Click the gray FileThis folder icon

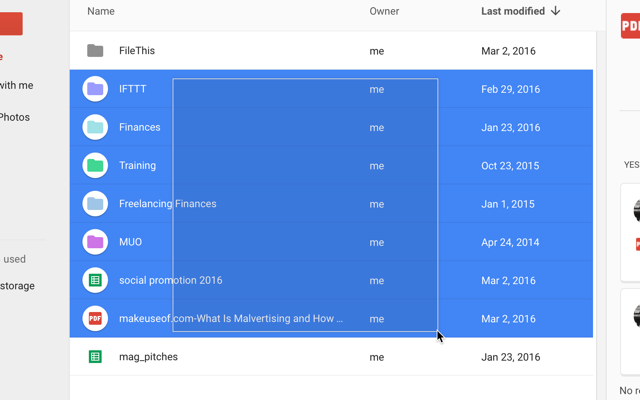[95, 51]
